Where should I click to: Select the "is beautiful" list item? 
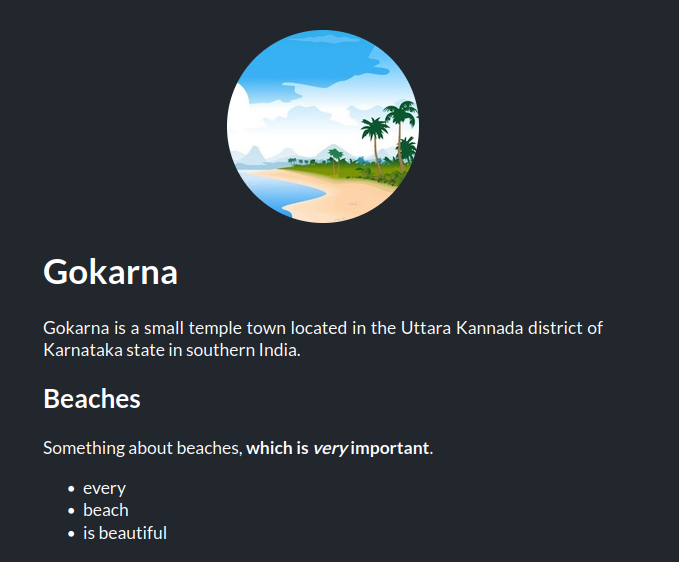tap(125, 533)
